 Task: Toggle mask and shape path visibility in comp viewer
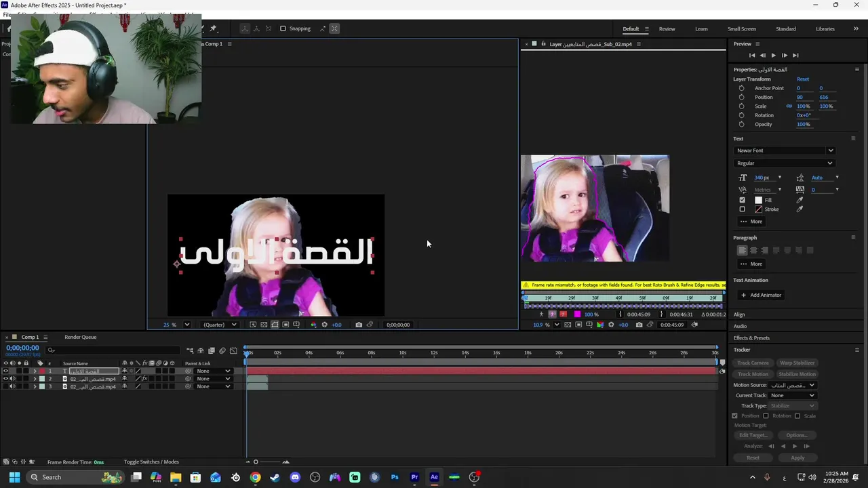pyautogui.click(x=275, y=325)
